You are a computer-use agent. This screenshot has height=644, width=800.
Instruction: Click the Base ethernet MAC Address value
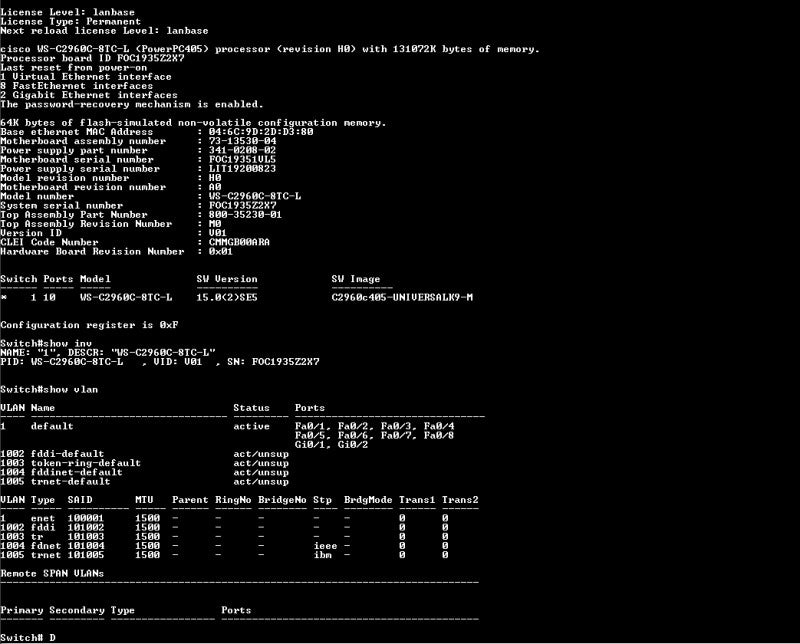[x=261, y=132]
